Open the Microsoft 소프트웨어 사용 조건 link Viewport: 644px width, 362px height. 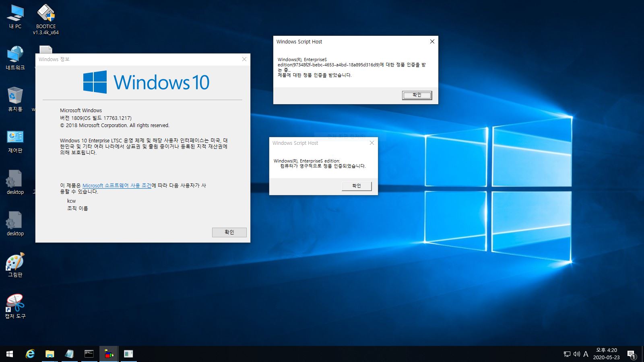pos(117,185)
